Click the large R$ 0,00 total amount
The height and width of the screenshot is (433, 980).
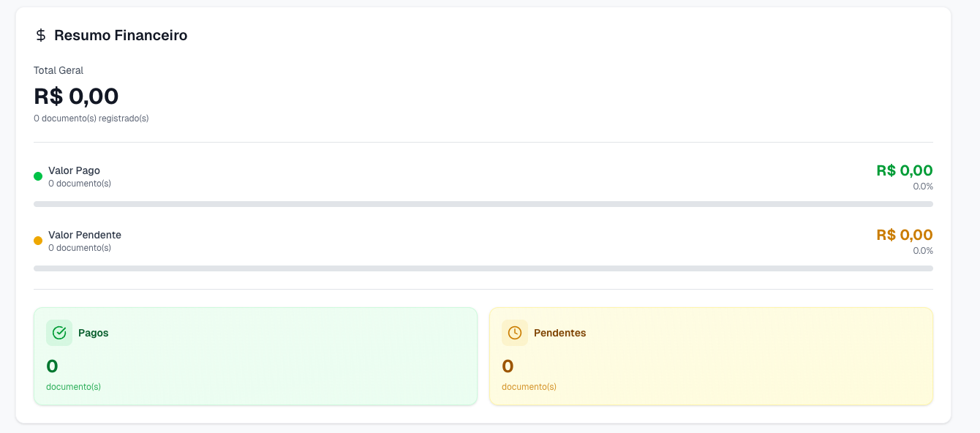click(76, 96)
